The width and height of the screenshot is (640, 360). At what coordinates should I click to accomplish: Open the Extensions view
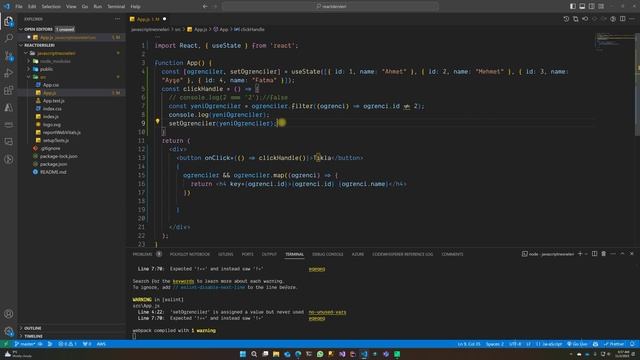(x=9, y=90)
